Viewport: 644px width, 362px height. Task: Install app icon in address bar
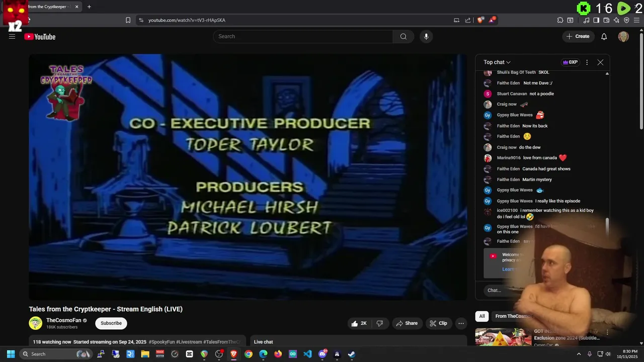click(456, 20)
